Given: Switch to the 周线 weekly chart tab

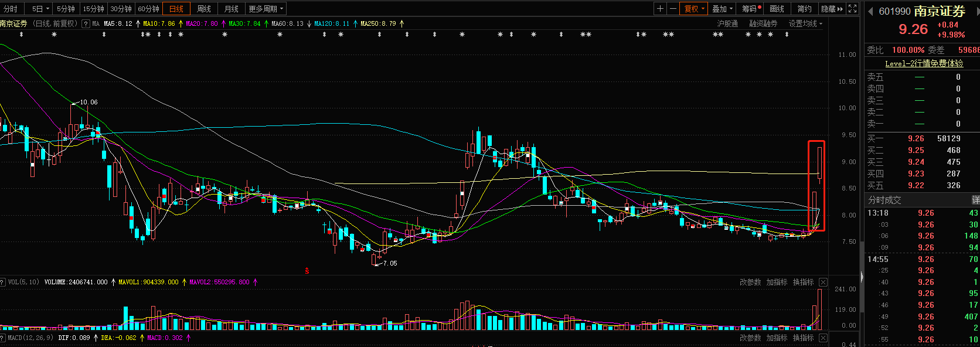Looking at the screenshot, I should point(204,9).
